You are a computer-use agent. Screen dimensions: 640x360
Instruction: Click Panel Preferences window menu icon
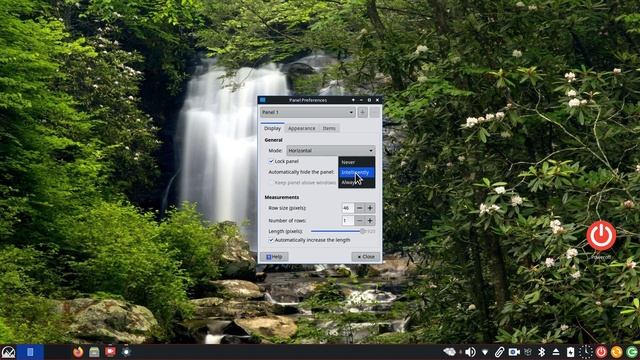pyautogui.click(x=262, y=100)
